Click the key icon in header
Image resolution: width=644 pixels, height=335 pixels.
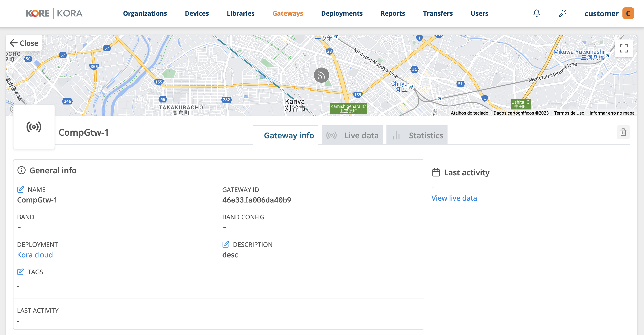[x=562, y=13]
